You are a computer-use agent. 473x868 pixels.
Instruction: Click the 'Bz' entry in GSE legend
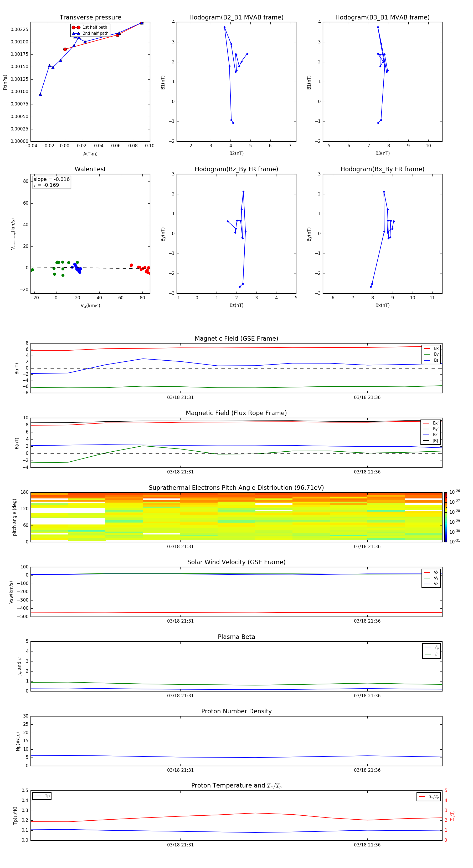pos(431,360)
